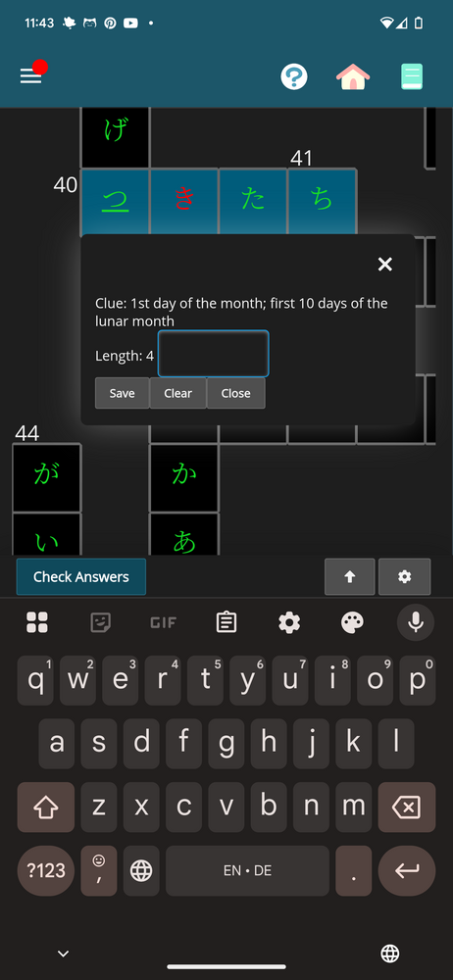The width and height of the screenshot is (453, 980).
Task: Go to the home house icon
Action: (x=353, y=76)
